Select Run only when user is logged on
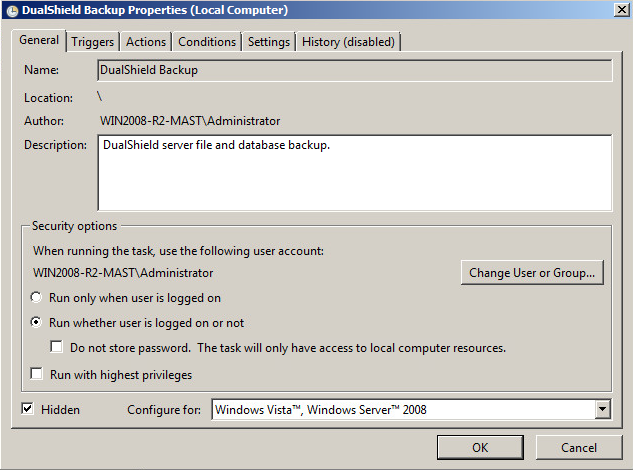This screenshot has height=470, width=633. click(x=37, y=298)
